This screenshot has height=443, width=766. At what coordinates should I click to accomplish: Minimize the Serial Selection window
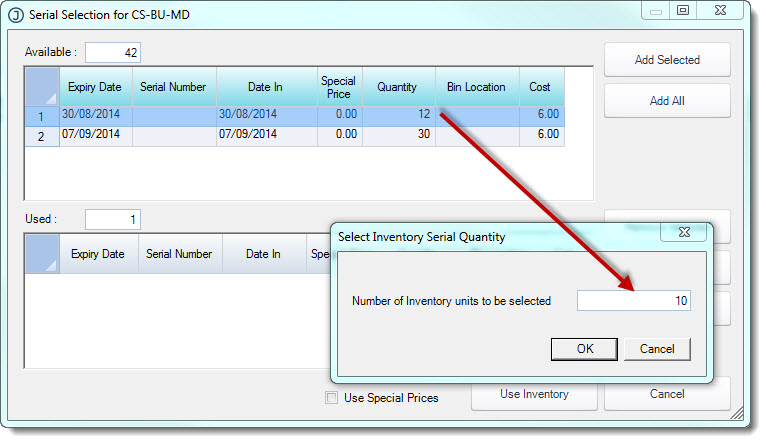point(656,10)
